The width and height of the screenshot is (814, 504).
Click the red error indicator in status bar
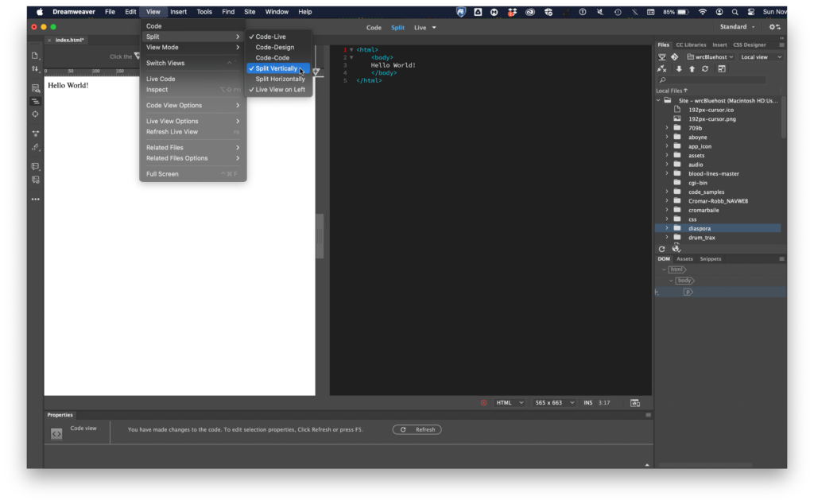[483, 403]
